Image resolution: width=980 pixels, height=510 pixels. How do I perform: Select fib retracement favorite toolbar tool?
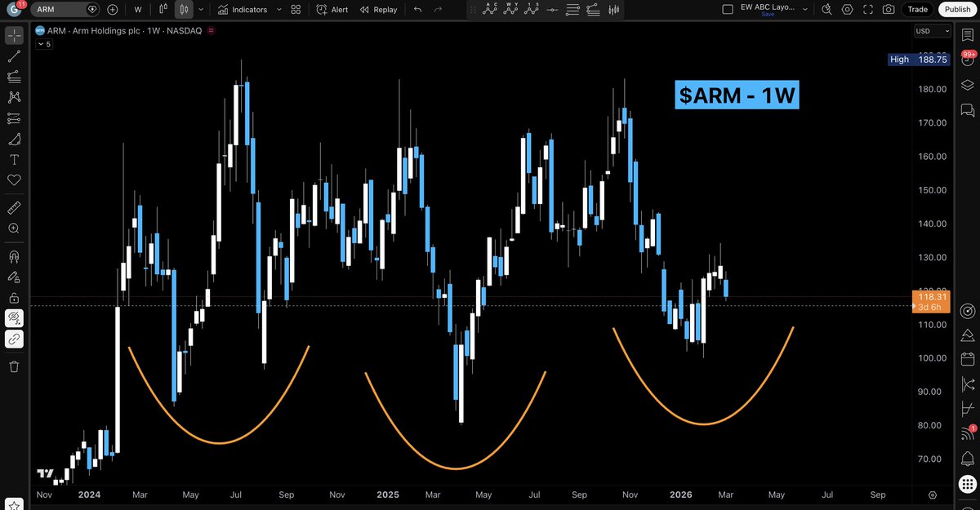tap(594, 10)
